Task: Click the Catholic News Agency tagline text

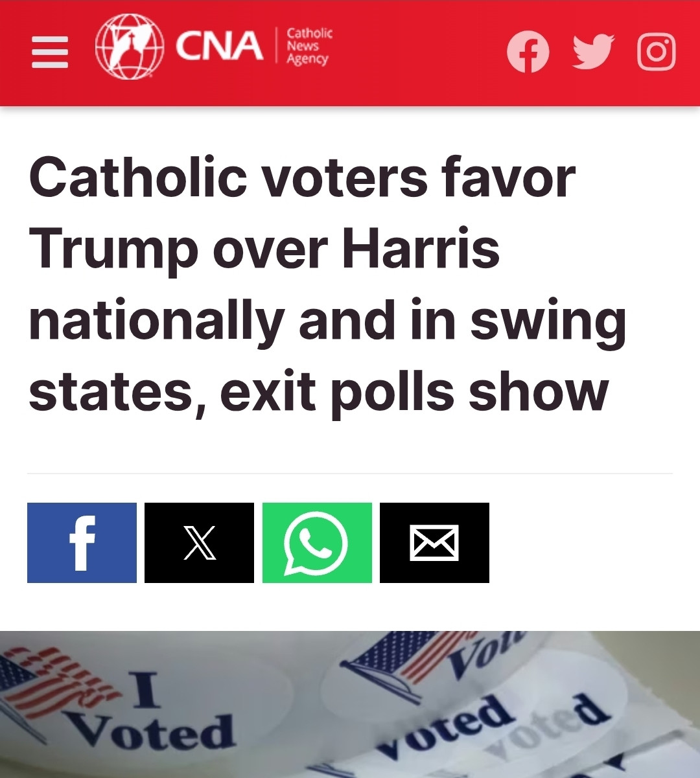Action: point(309,46)
